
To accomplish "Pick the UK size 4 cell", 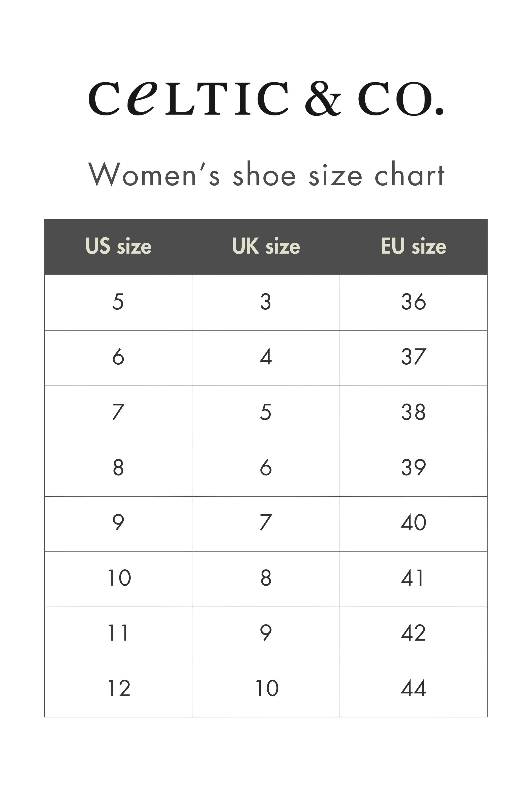I will click(266, 357).
